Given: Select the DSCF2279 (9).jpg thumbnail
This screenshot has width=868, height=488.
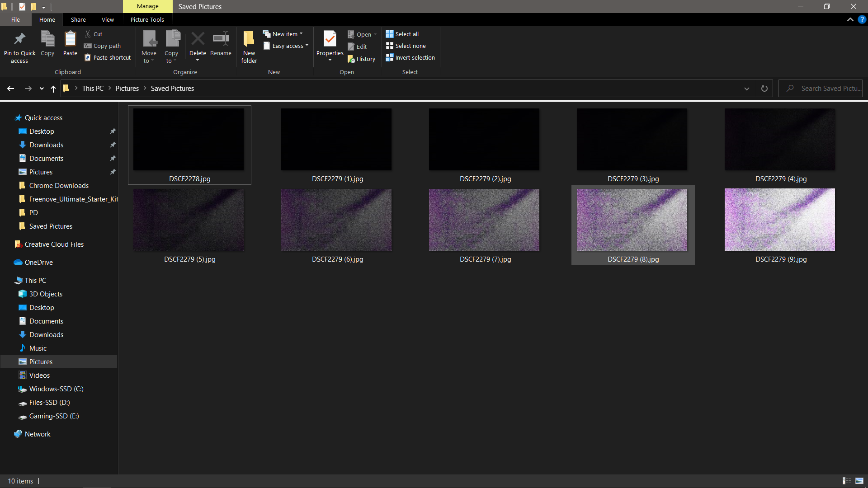Looking at the screenshot, I should pos(779,220).
